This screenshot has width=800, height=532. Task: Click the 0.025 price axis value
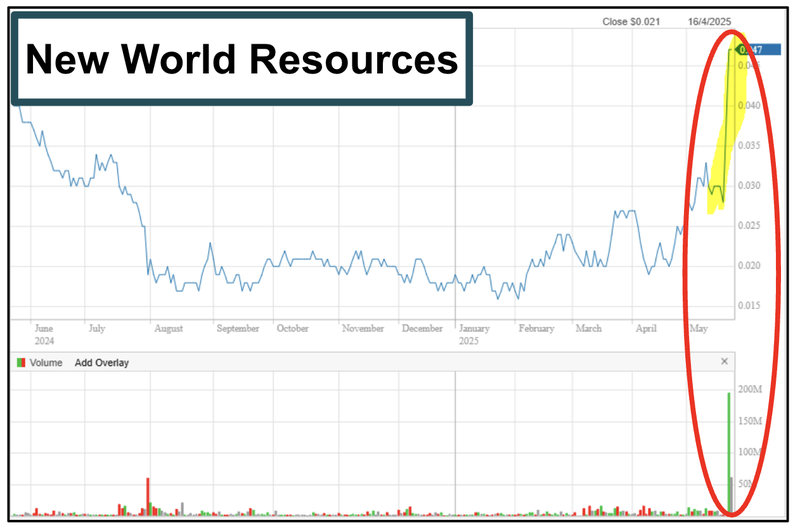749,225
